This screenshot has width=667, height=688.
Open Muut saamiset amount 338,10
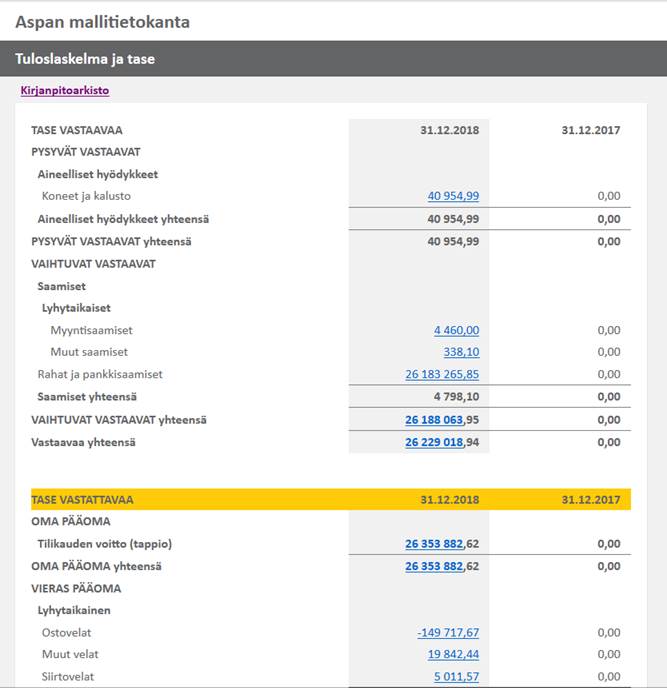click(x=461, y=352)
